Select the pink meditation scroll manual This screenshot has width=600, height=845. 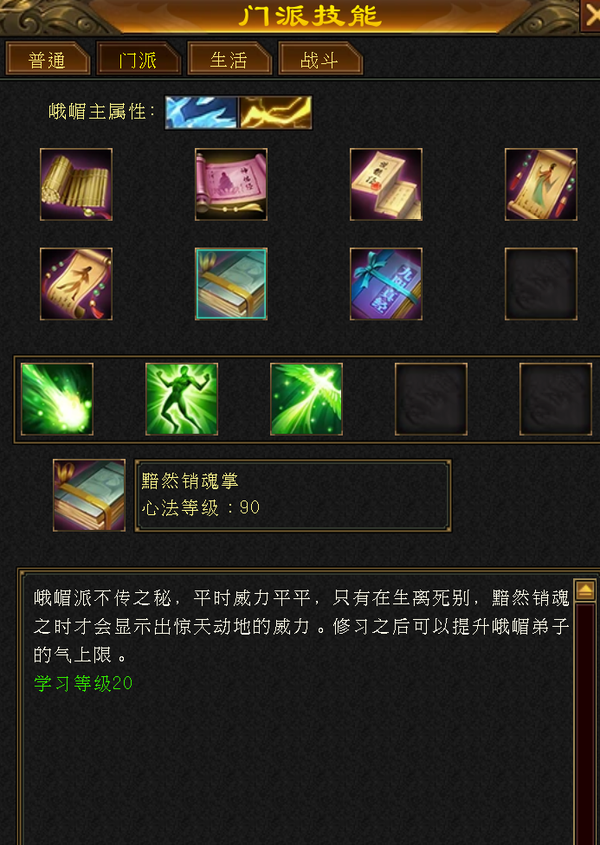point(231,184)
